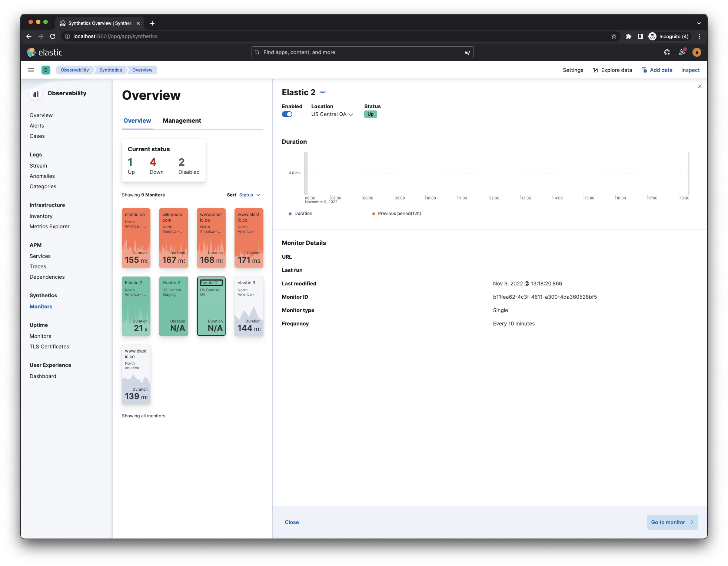728x566 pixels.
Task: Open a new browser tab
Action: pos(152,23)
